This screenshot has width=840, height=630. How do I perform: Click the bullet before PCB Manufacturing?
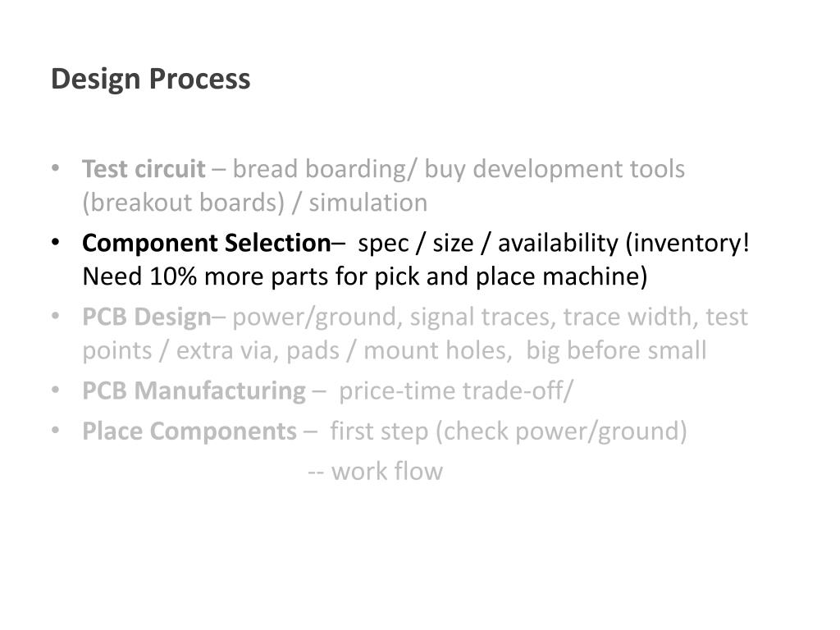pyautogui.click(x=55, y=390)
